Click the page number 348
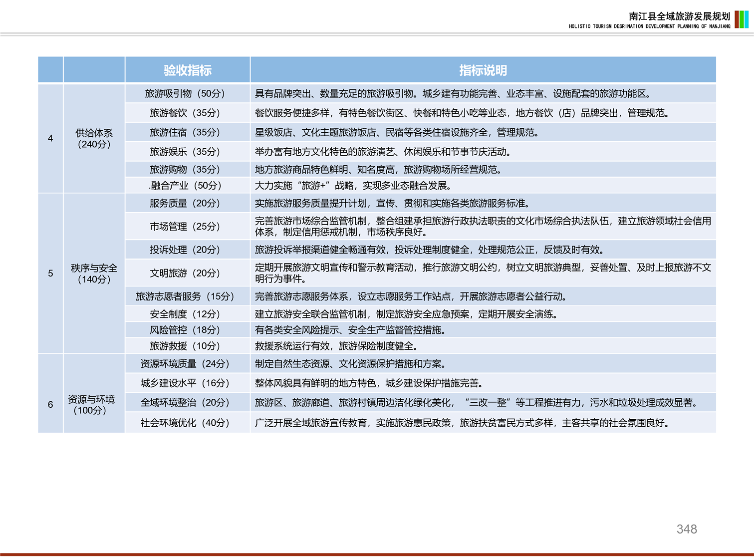The image size is (754, 560). pos(687,529)
